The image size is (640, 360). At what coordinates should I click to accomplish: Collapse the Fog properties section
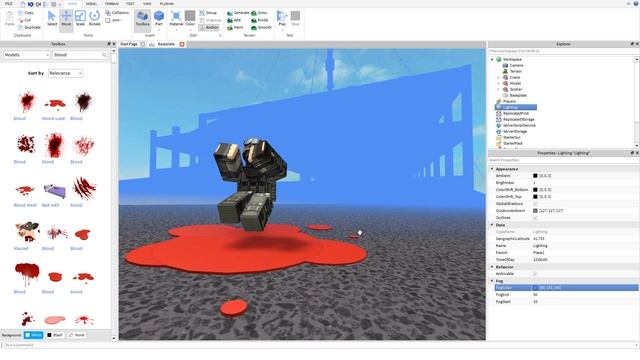(492, 281)
